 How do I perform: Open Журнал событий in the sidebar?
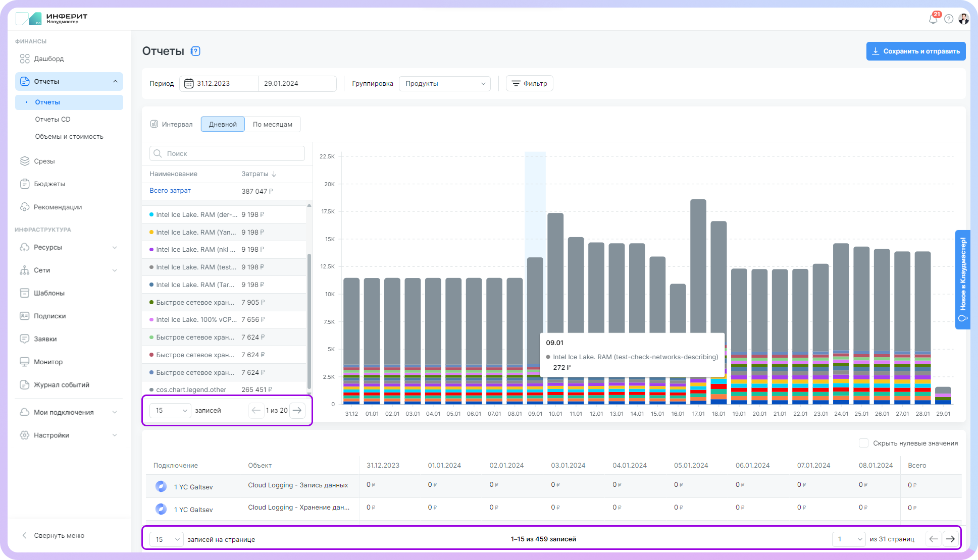61,385
